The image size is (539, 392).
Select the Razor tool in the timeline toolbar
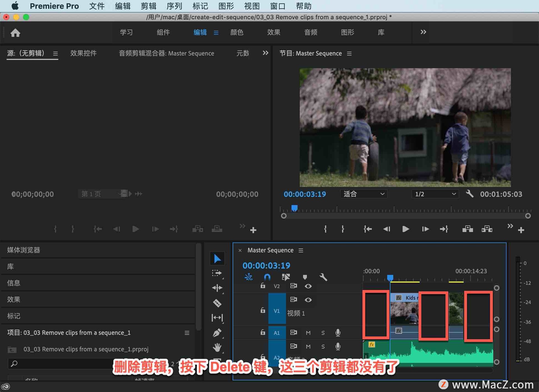click(217, 303)
